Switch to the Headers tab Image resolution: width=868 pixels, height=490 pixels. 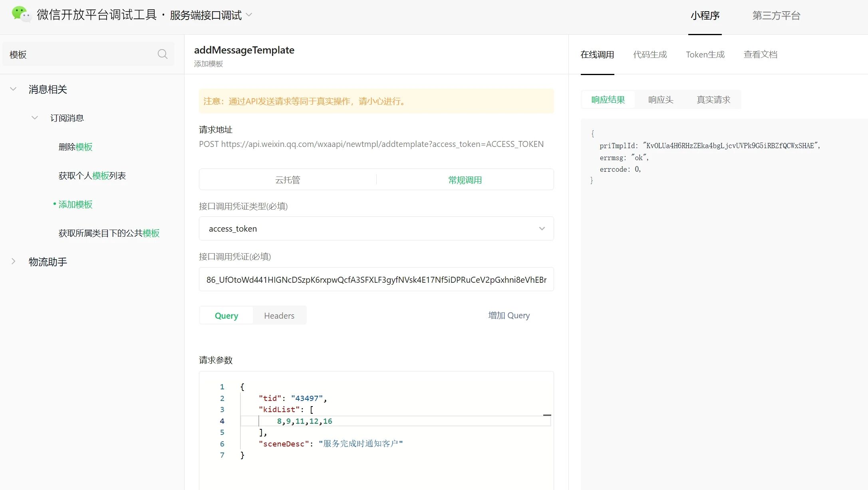click(279, 315)
